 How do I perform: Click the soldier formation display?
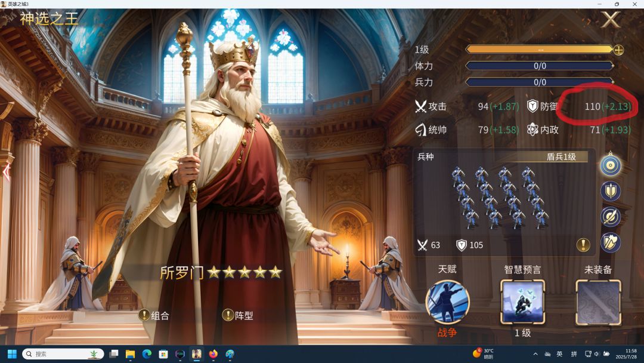[x=500, y=197]
